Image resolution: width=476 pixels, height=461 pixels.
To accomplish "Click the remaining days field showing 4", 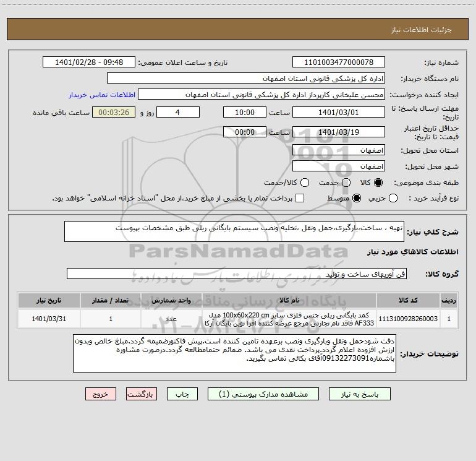I will (x=178, y=112).
